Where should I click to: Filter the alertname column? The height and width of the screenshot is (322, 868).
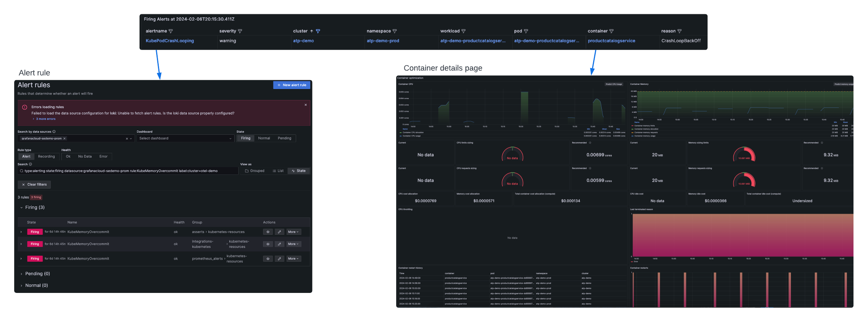tap(171, 31)
